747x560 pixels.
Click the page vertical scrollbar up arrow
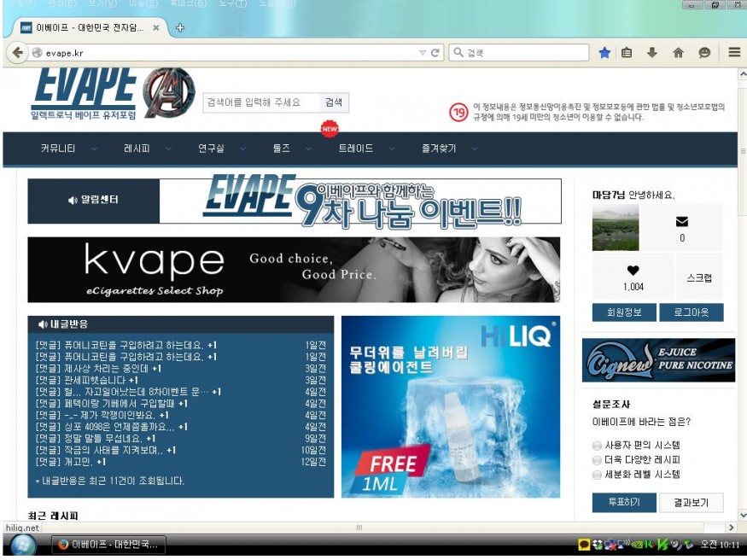pos(742,74)
